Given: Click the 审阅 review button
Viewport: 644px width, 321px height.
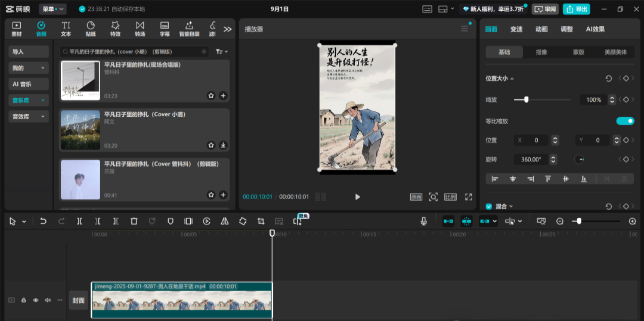Looking at the screenshot, I should (546, 9).
